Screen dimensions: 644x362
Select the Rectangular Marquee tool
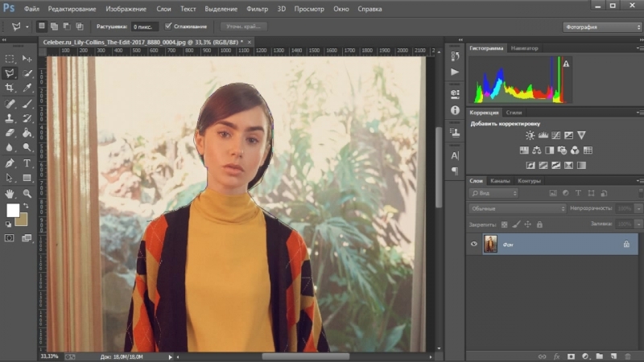coord(10,59)
